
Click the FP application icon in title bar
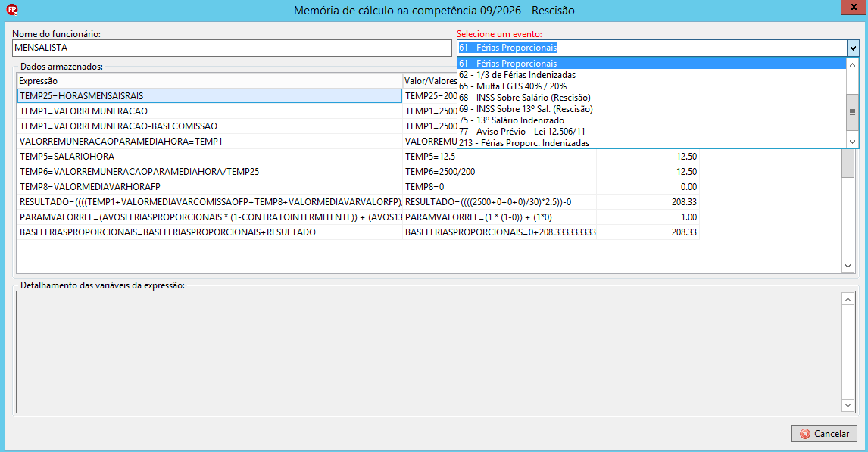pyautogui.click(x=11, y=9)
